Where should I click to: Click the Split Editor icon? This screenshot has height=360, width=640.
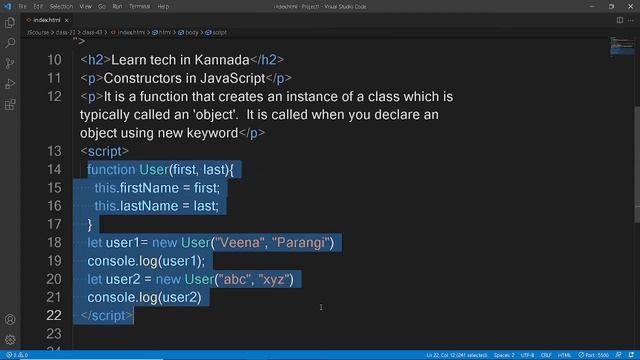coord(620,20)
